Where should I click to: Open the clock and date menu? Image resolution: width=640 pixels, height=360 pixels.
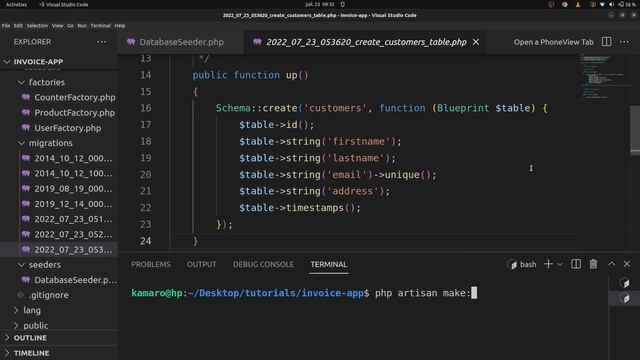(x=320, y=4)
